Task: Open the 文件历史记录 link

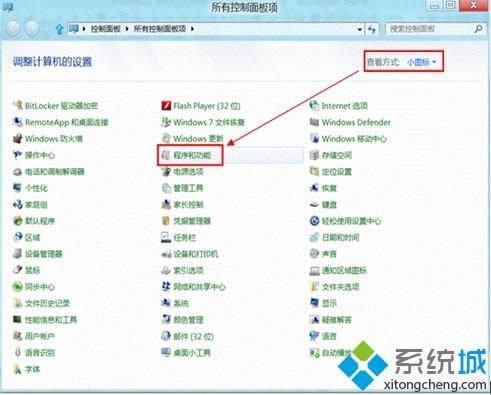Action: [47, 303]
